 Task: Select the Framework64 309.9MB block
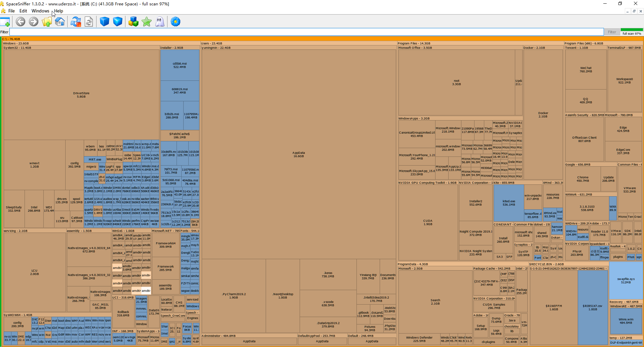[165, 245]
